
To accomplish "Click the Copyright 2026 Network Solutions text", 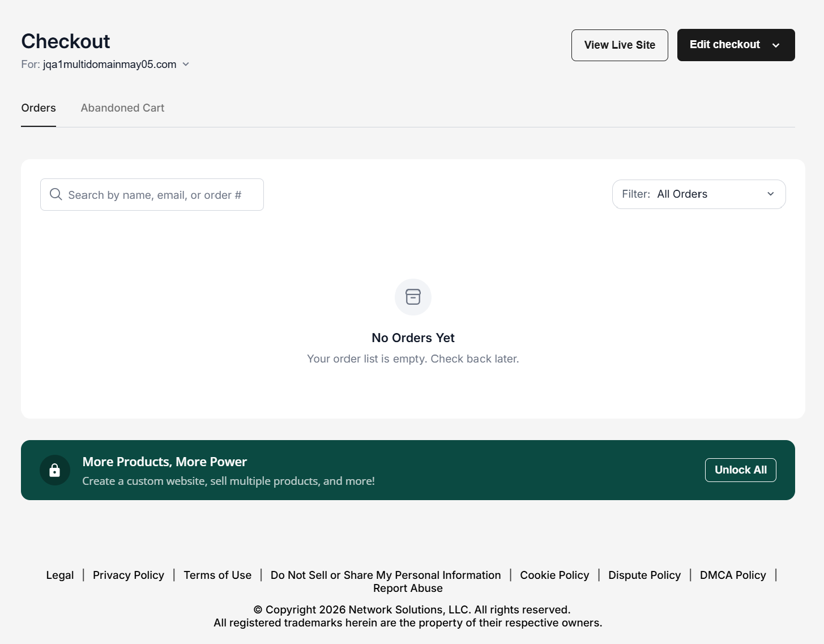I will tap(412, 610).
